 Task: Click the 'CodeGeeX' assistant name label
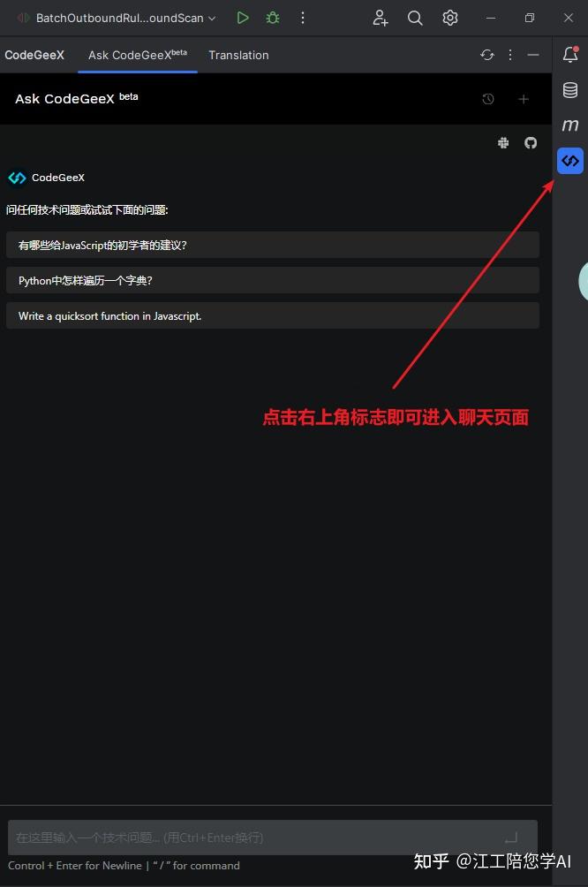58,178
